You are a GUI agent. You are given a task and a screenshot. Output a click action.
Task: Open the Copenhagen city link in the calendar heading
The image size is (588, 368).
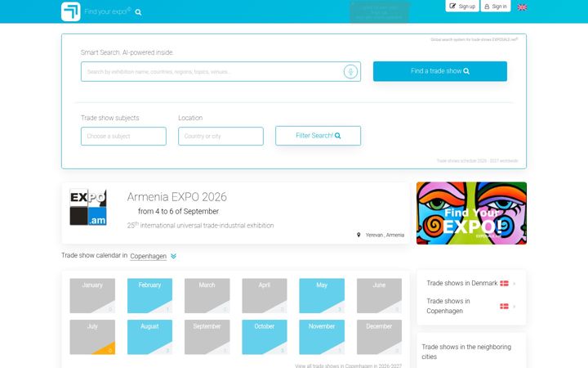(x=148, y=256)
